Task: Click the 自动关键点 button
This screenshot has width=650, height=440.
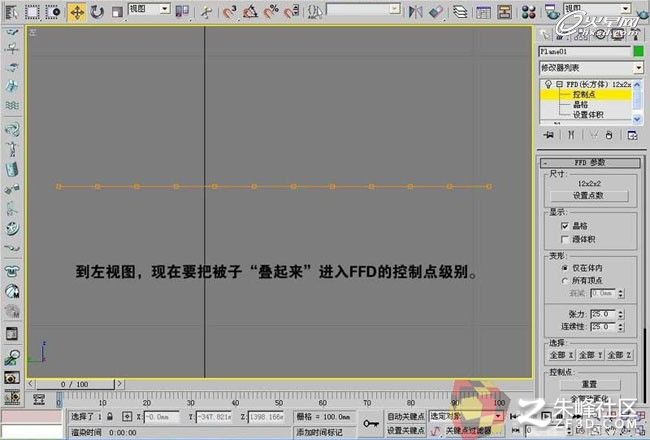Action: pos(406,416)
